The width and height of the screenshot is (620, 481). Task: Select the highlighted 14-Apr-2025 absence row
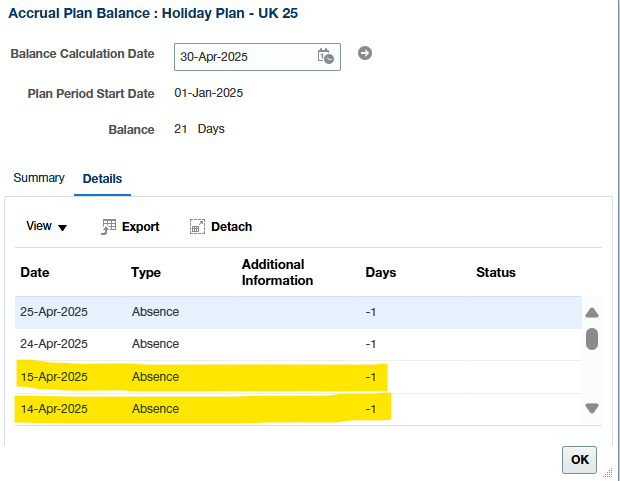point(298,409)
